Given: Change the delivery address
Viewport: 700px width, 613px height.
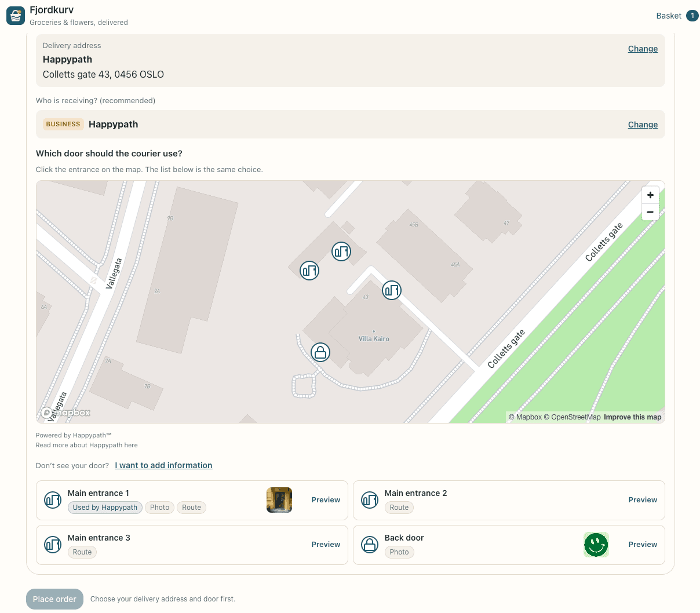Looking at the screenshot, I should [643, 49].
